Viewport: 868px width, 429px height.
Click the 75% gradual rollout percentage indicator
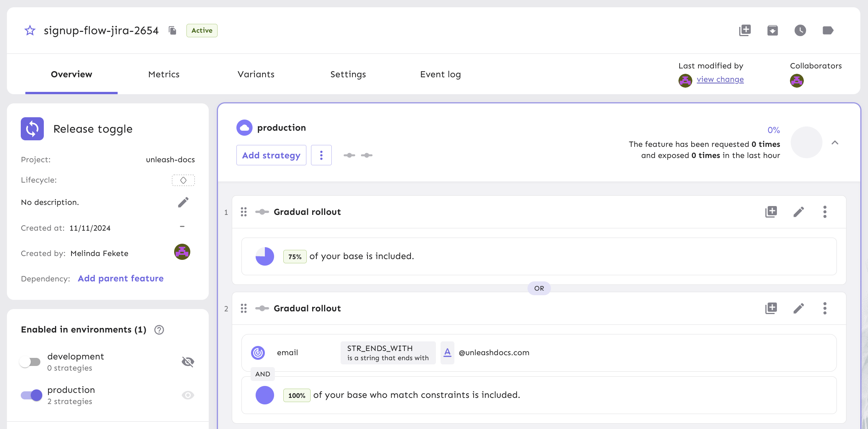point(296,256)
